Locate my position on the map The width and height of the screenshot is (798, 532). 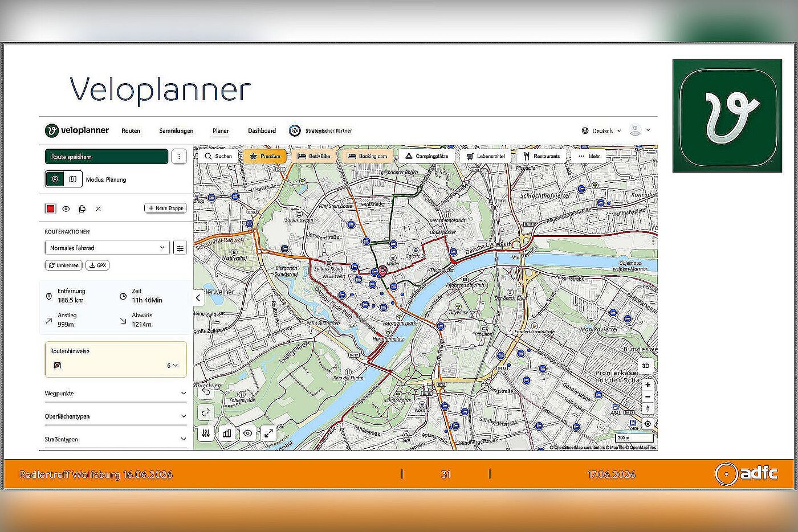[648, 424]
